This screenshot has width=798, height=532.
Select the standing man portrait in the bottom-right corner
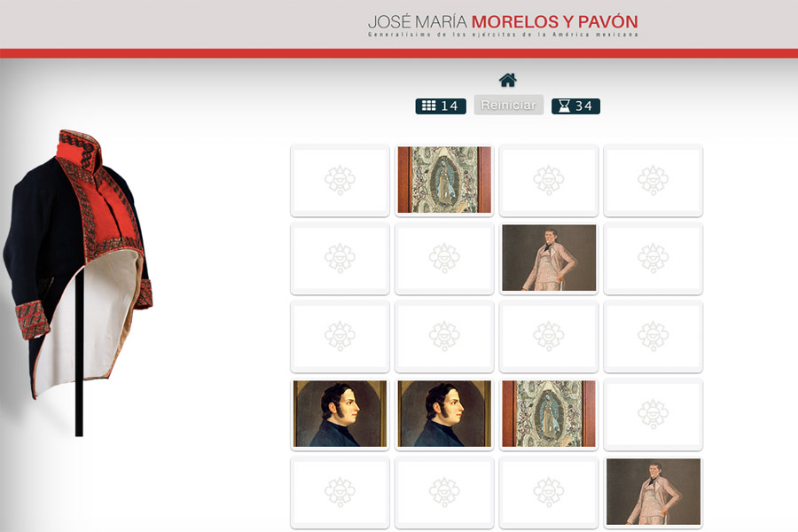[x=653, y=492]
